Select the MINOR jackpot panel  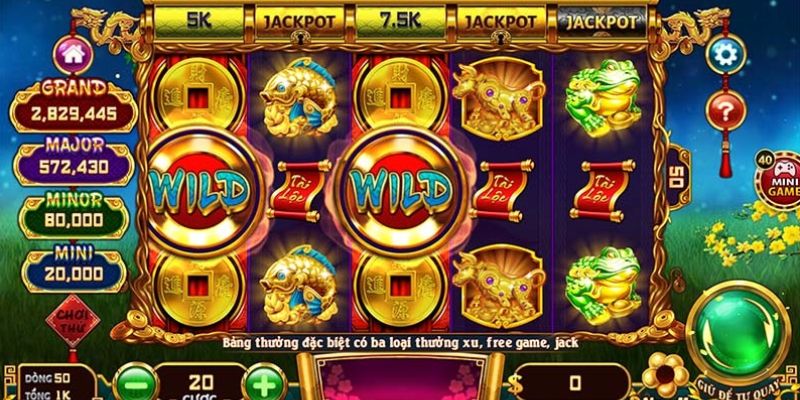74,213
